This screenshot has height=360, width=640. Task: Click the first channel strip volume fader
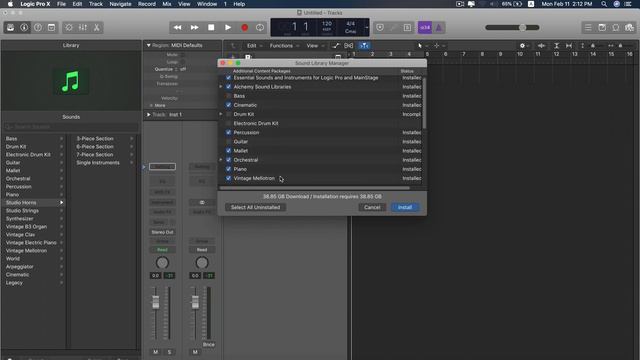pyautogui.click(x=156, y=302)
